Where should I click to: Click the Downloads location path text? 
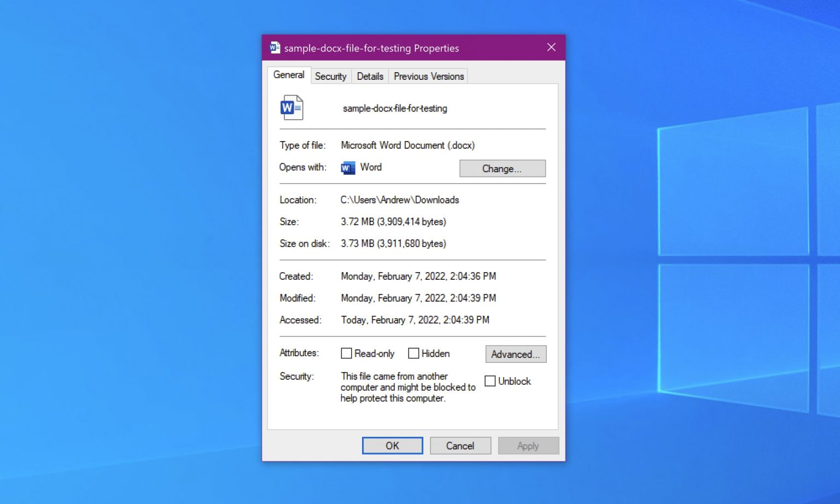(x=400, y=200)
